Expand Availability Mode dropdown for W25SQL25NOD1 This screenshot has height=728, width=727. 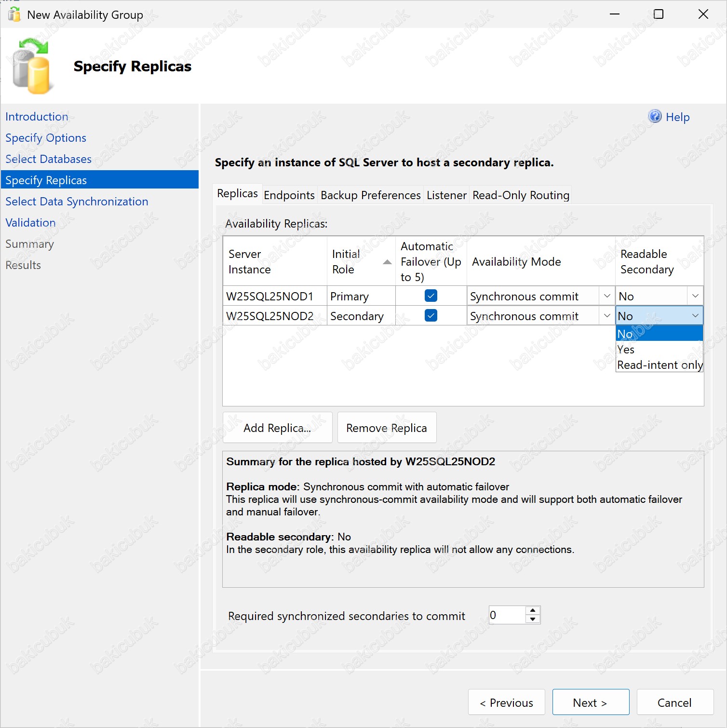pyautogui.click(x=606, y=296)
